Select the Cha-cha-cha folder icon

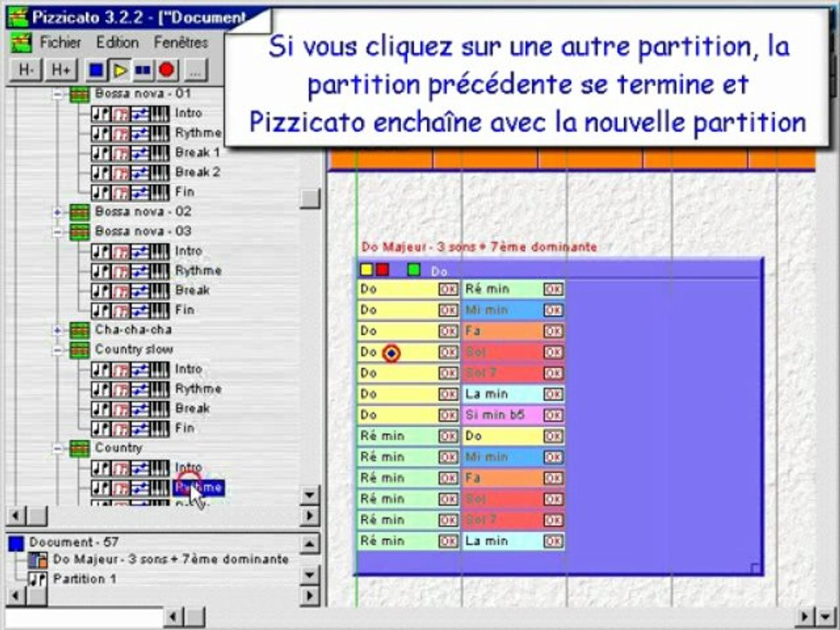click(80, 331)
